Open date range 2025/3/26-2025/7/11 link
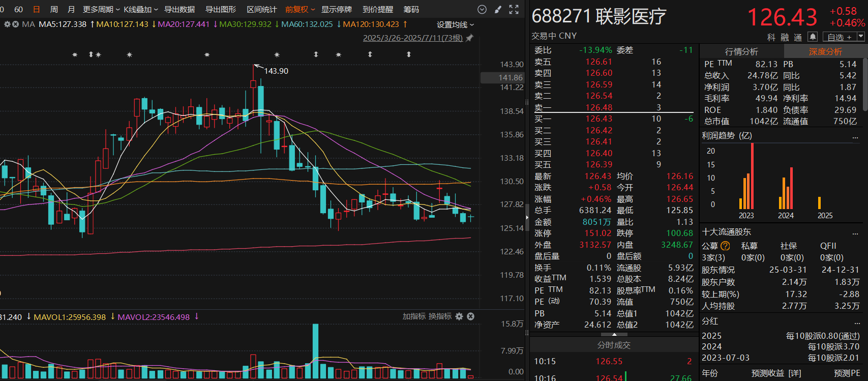Screen dimensions: 868x381 (413, 38)
